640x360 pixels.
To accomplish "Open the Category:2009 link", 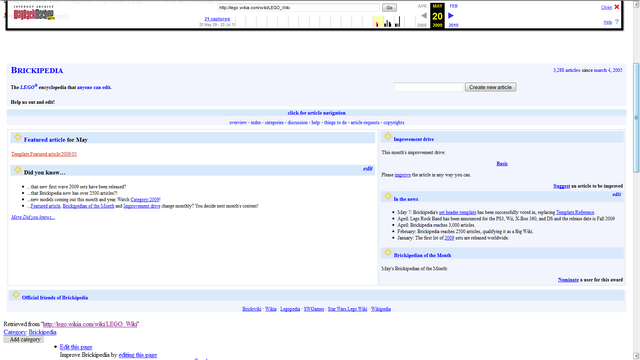I will tap(145, 200).
